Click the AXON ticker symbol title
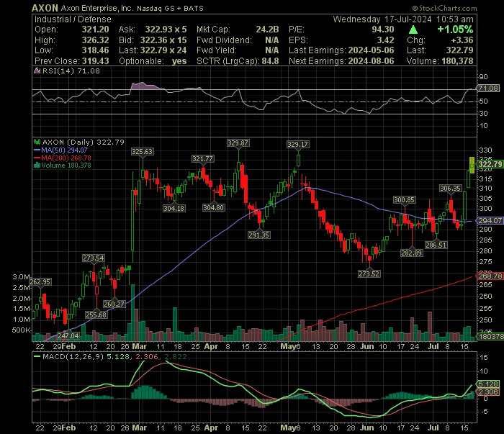The width and height of the screenshot is (504, 434). [45, 8]
